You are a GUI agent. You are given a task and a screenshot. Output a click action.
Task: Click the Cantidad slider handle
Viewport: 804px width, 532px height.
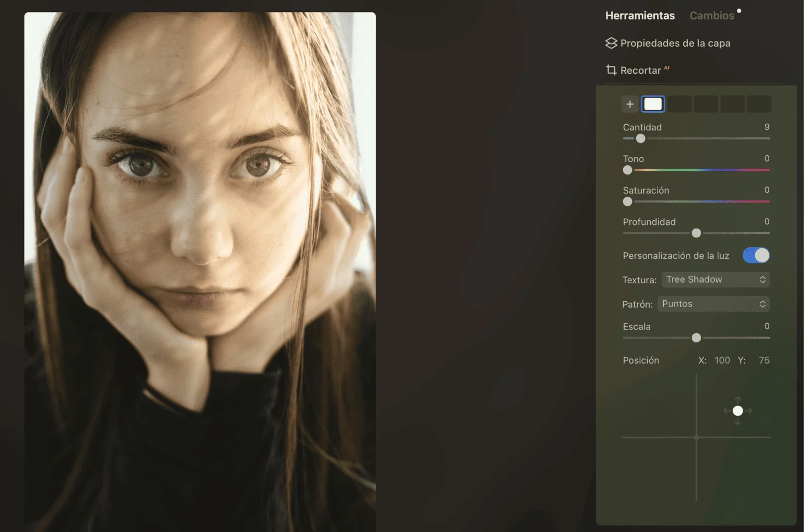641,139
